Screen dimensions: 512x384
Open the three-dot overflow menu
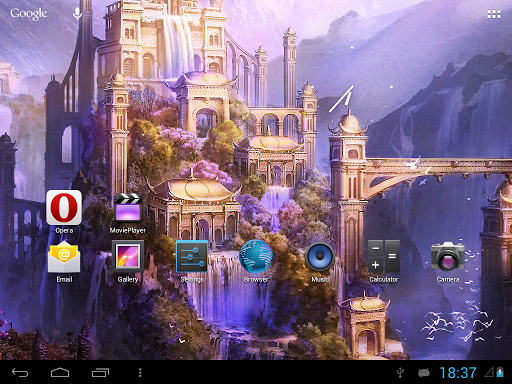click(140, 372)
